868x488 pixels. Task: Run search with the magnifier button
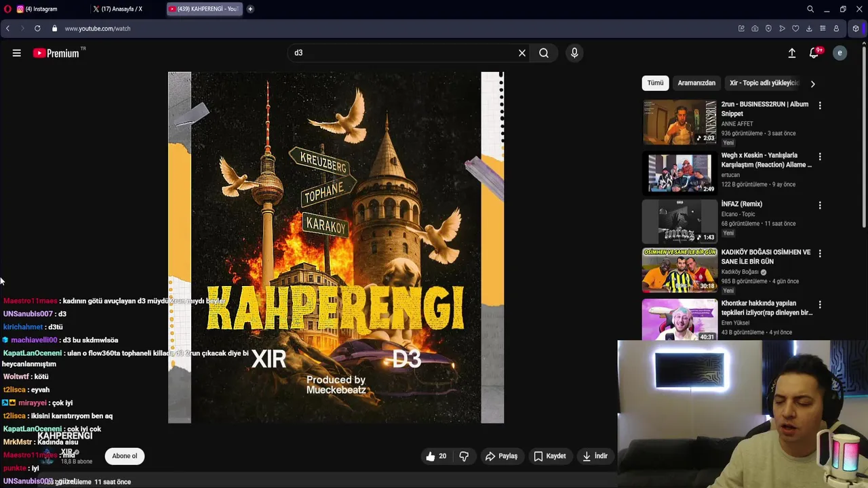[x=544, y=53]
